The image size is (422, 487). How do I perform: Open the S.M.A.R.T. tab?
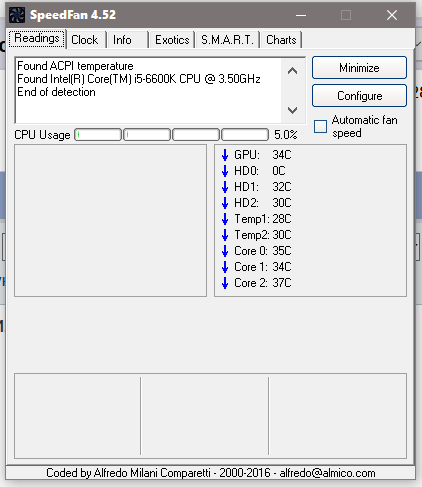pyautogui.click(x=227, y=40)
